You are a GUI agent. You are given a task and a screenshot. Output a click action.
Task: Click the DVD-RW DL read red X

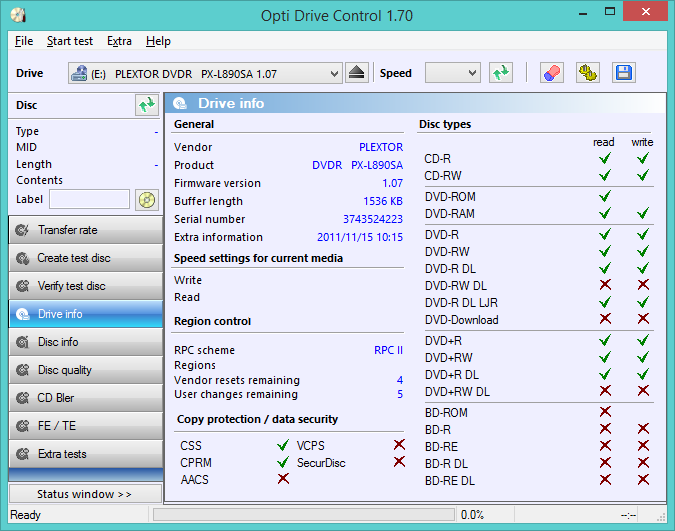tap(605, 284)
